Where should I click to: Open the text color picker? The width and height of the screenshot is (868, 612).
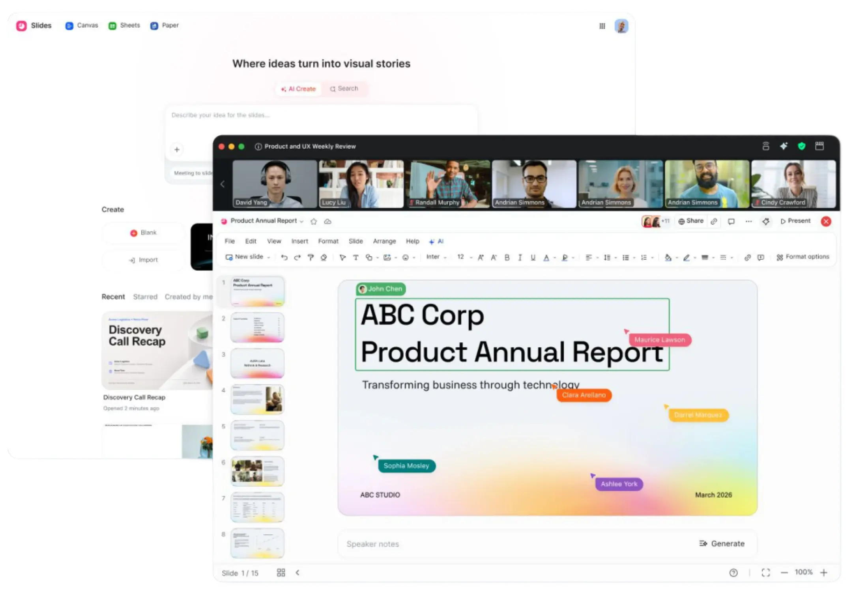[x=546, y=257]
